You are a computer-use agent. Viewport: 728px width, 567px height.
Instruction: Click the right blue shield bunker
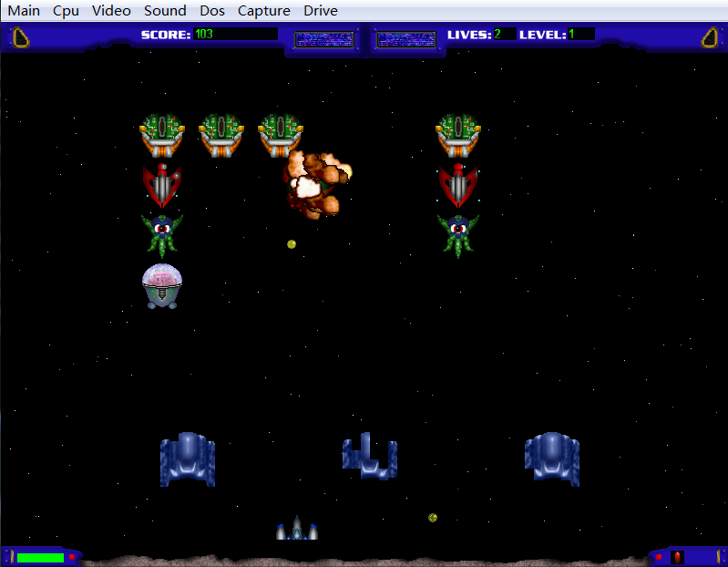click(x=552, y=459)
